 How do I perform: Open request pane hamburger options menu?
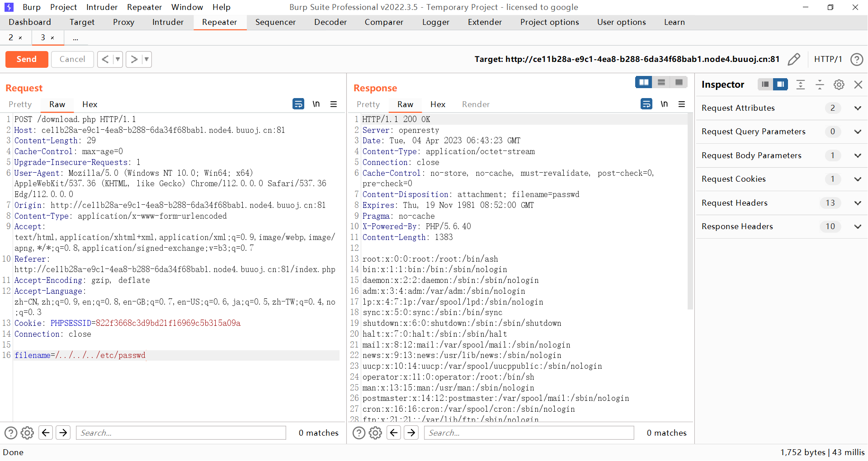[334, 104]
